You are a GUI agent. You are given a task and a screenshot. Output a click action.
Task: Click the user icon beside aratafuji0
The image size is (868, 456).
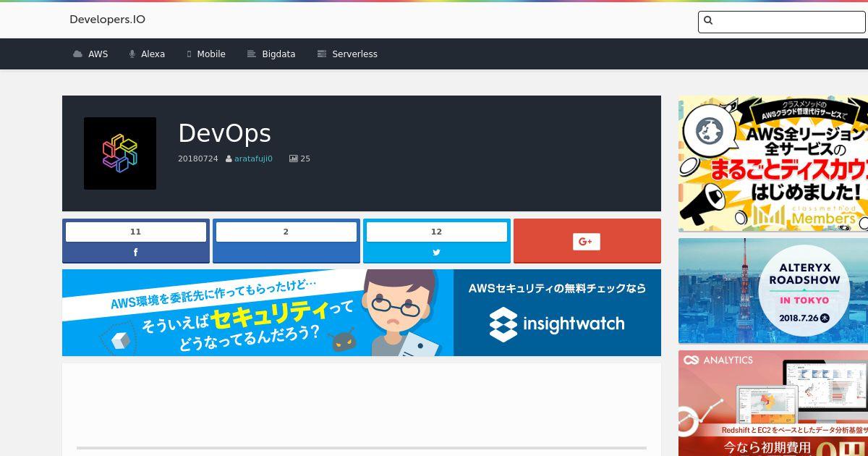(229, 159)
